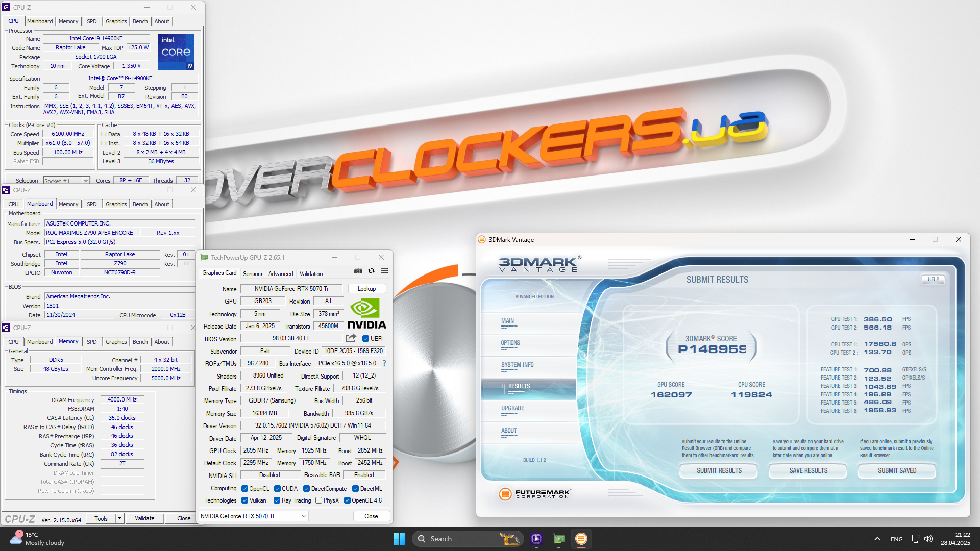The height and width of the screenshot is (551, 980).
Task: Open the GPU-Z hamburger menu
Action: (385, 271)
